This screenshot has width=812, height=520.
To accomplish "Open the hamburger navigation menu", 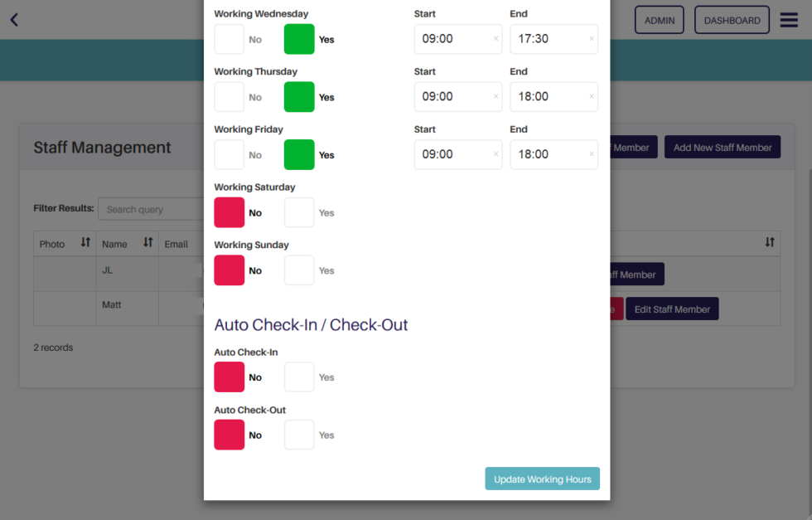I will tap(788, 19).
